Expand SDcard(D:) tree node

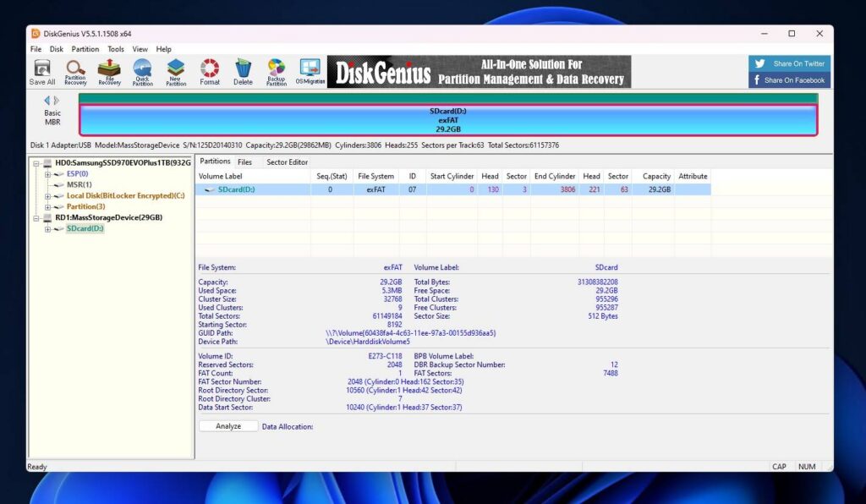[48, 229]
